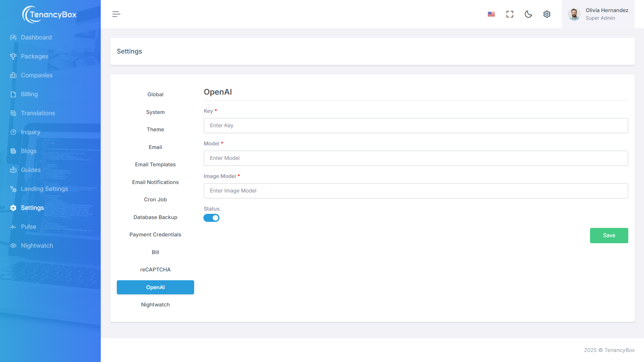Select the OpenAI settings tab
The height and width of the screenshot is (362, 644).
pos(155,288)
